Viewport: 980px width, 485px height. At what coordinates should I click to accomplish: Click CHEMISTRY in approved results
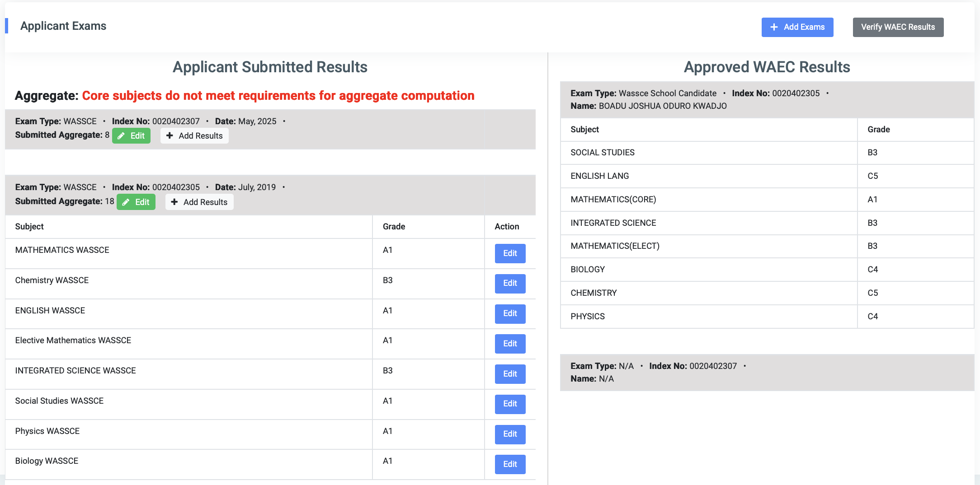(x=594, y=293)
